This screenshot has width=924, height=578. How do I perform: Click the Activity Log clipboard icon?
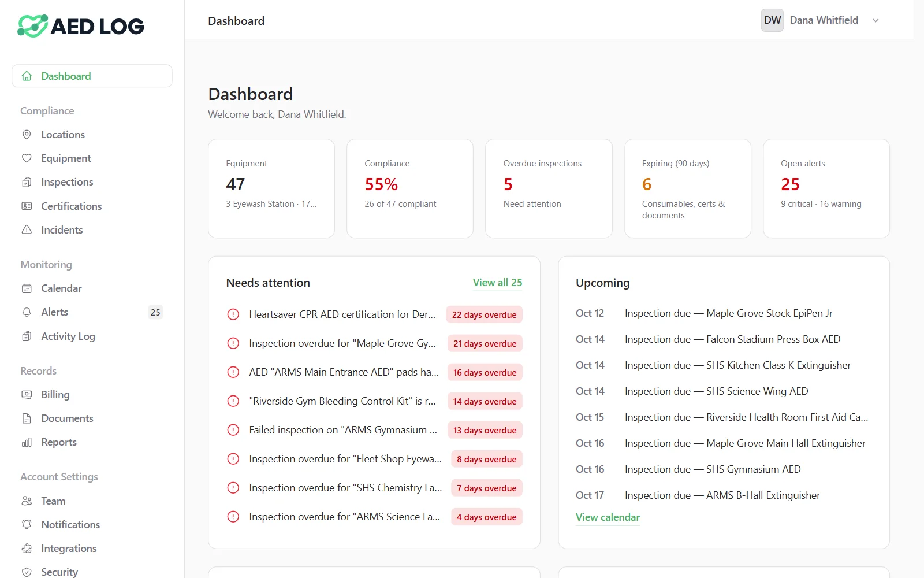coord(27,336)
